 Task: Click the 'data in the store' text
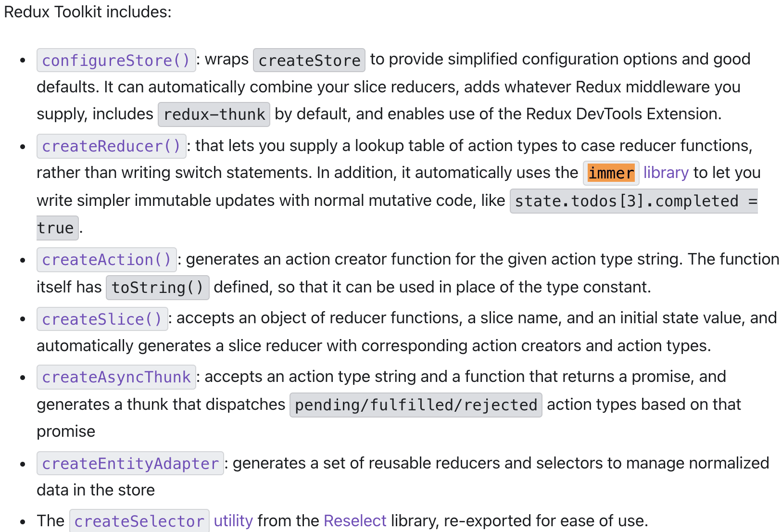(x=96, y=490)
